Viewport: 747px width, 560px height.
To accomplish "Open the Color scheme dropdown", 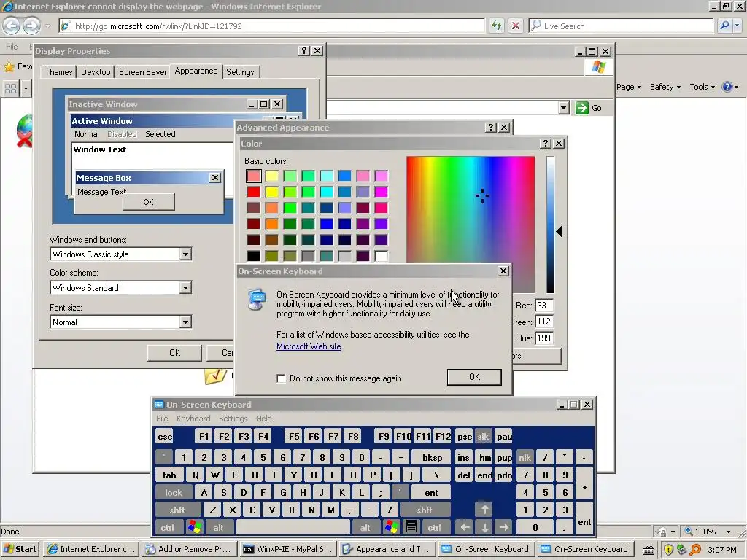I will [x=186, y=287].
